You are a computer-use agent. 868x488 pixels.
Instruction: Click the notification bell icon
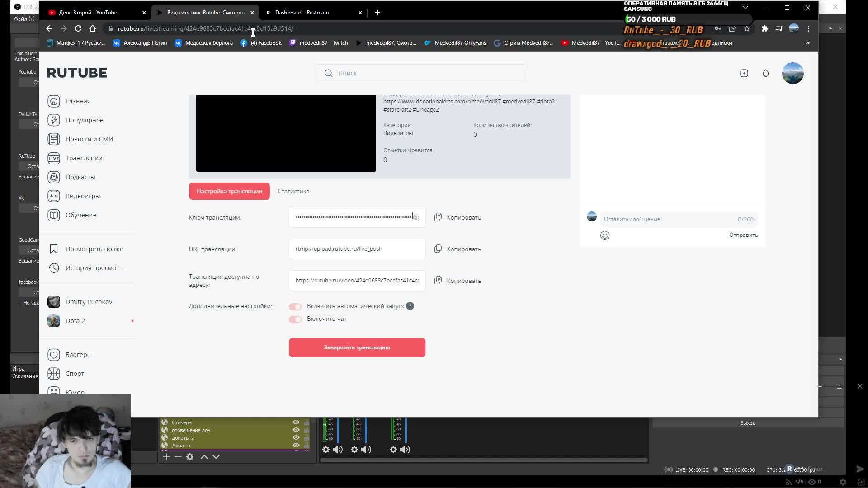766,73
